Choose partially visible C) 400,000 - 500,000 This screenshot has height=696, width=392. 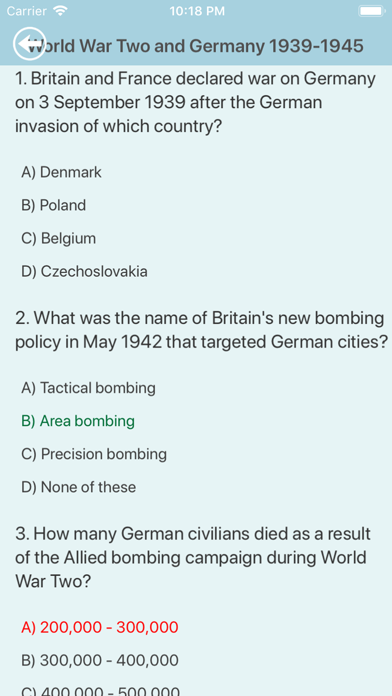pos(100,691)
